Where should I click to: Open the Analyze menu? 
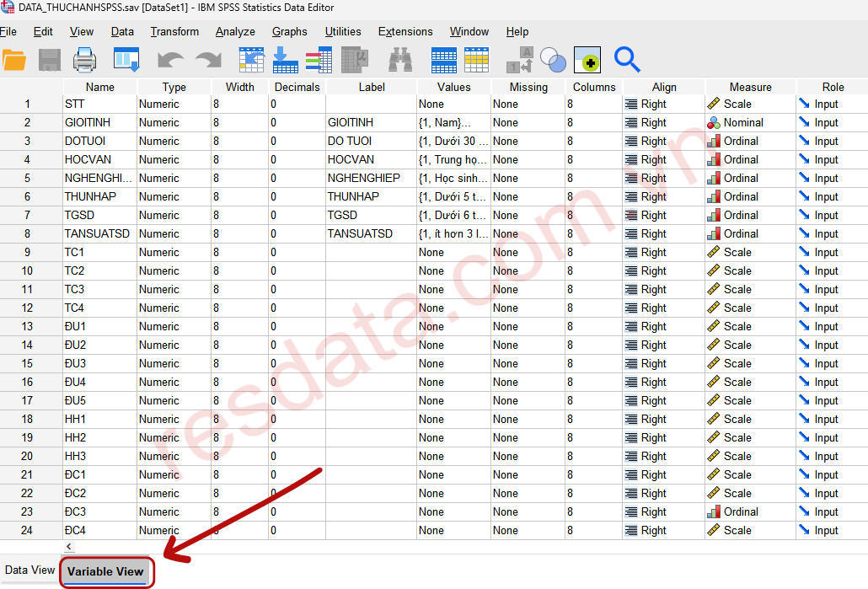[x=235, y=31]
